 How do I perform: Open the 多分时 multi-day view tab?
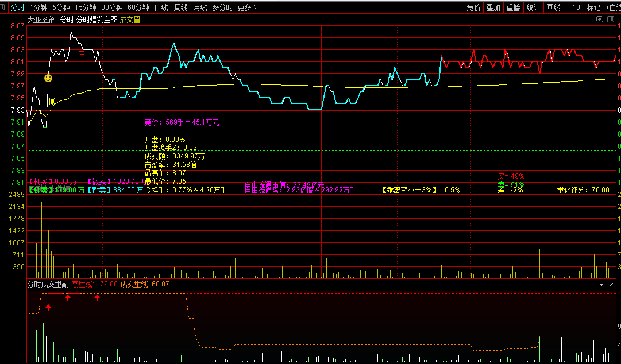(222, 7)
